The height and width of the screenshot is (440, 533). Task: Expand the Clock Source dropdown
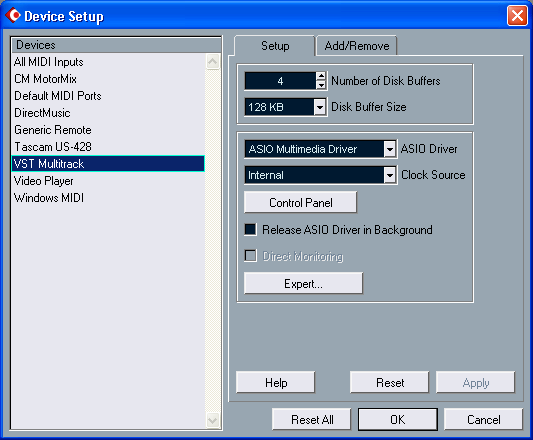[390, 175]
